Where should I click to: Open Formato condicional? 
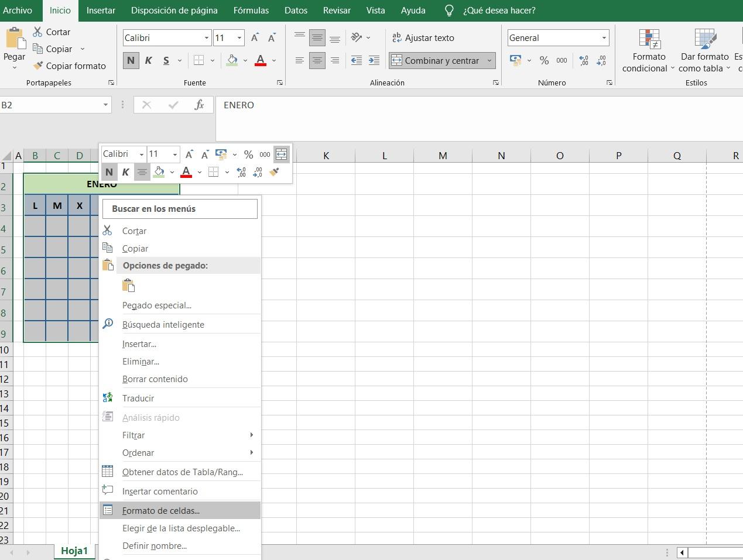(649, 51)
